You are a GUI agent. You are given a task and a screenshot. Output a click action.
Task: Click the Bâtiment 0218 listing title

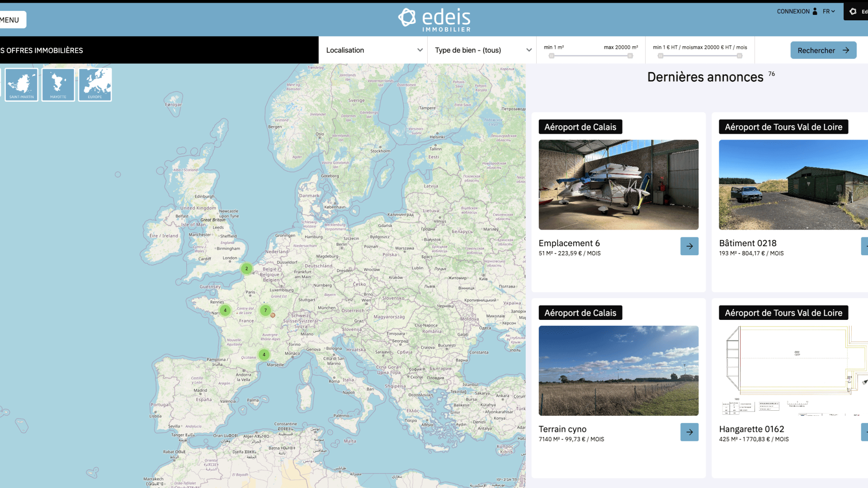pos(748,243)
